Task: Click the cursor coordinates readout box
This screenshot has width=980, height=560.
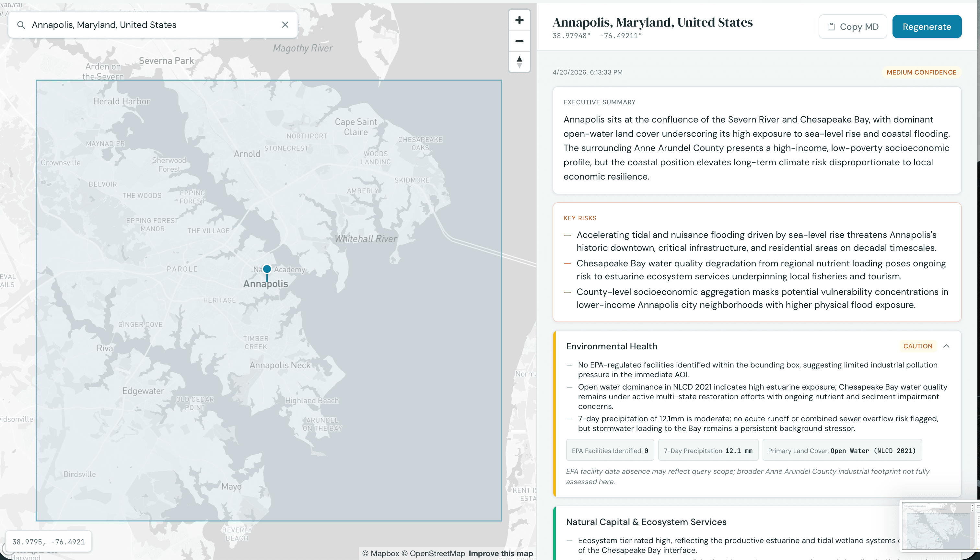Action: 49,542
